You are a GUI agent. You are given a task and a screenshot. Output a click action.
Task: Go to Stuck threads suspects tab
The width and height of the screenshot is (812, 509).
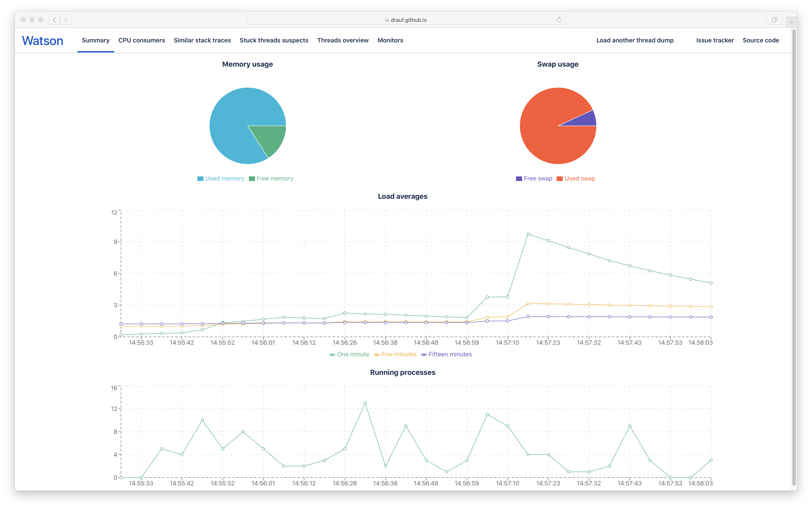[274, 40]
